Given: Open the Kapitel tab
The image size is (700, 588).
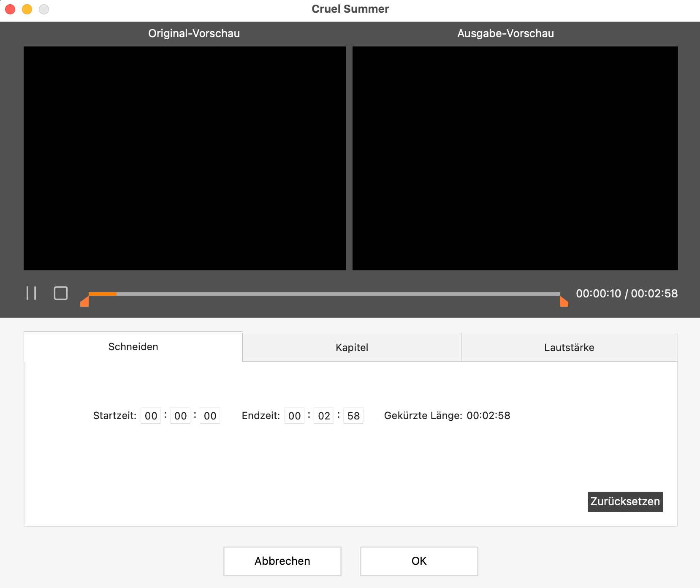Looking at the screenshot, I should pos(352,348).
